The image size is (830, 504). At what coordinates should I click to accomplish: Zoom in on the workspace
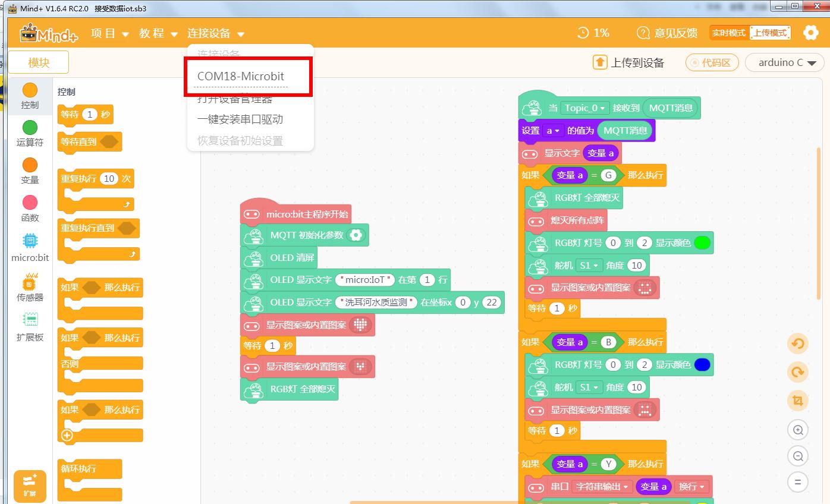click(798, 430)
